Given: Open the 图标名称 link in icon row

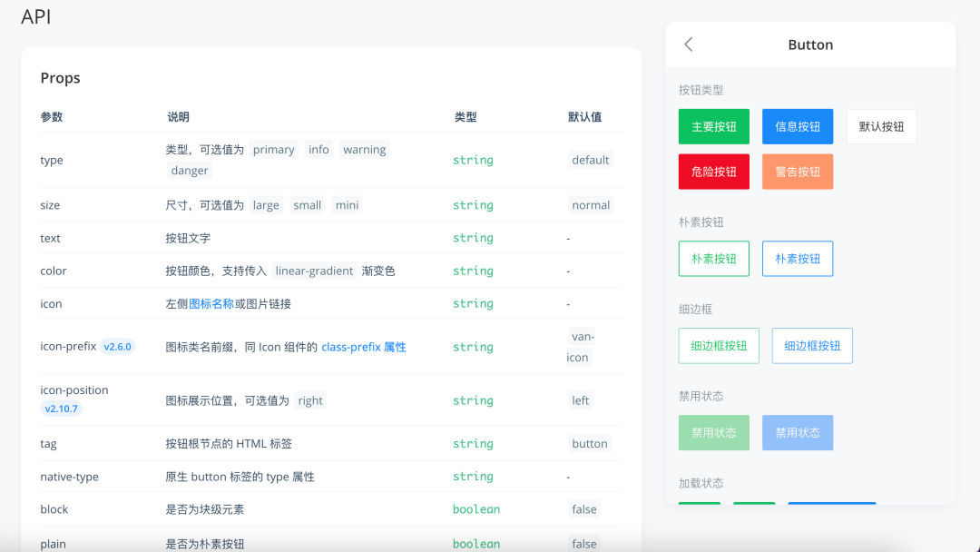Looking at the screenshot, I should tap(211, 304).
